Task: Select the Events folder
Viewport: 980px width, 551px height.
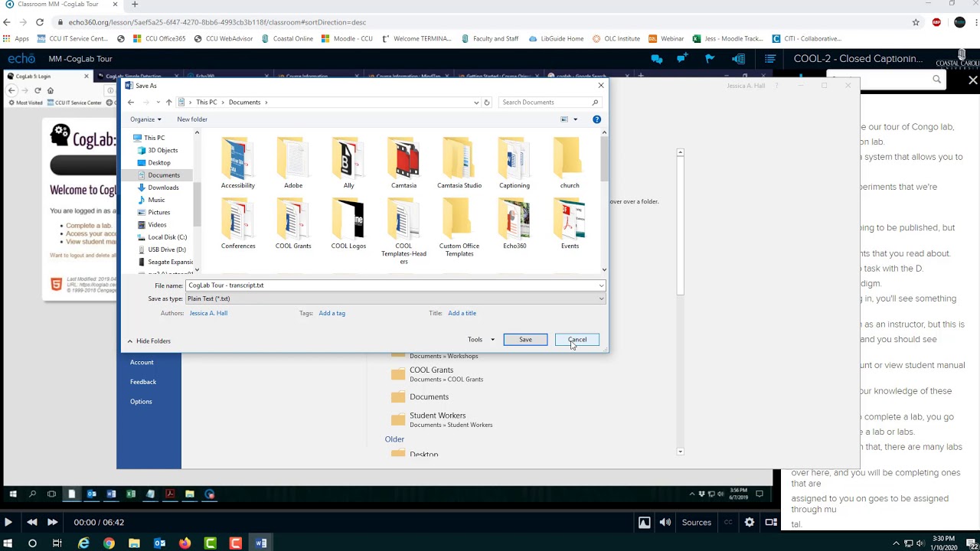Action: click(x=570, y=223)
